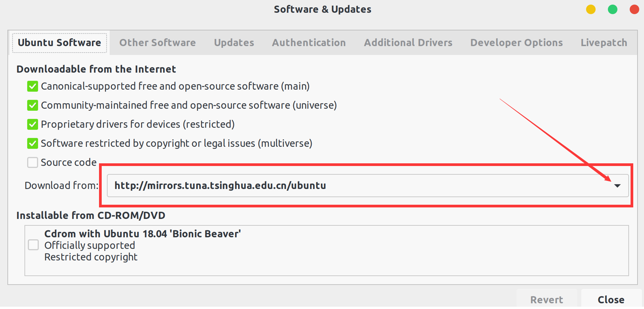Open the Additional Drivers tab

click(x=408, y=43)
